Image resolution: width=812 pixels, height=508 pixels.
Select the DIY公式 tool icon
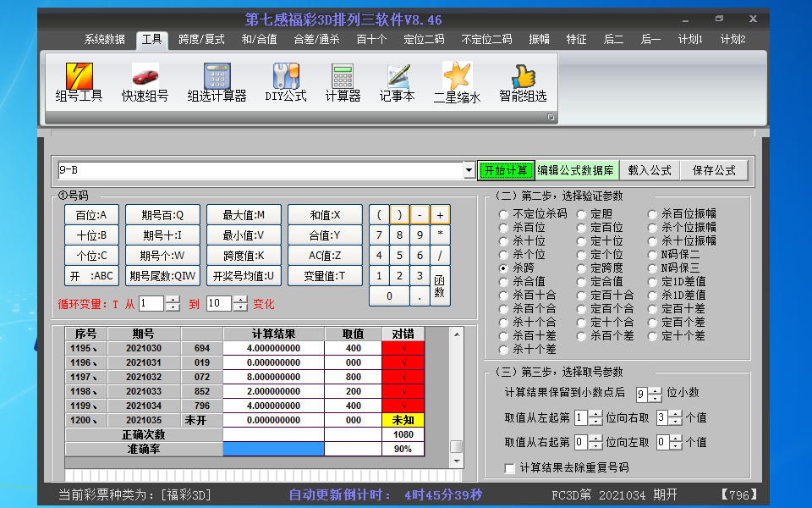286,82
